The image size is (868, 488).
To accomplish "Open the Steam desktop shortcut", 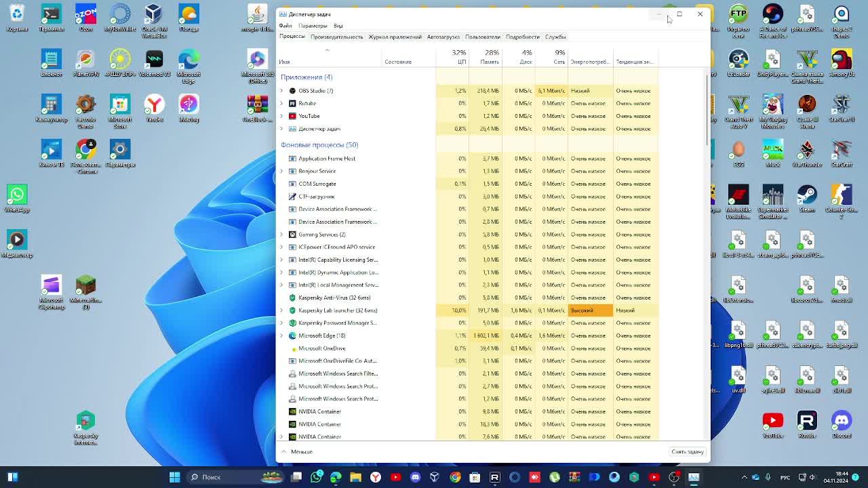I will (x=807, y=199).
